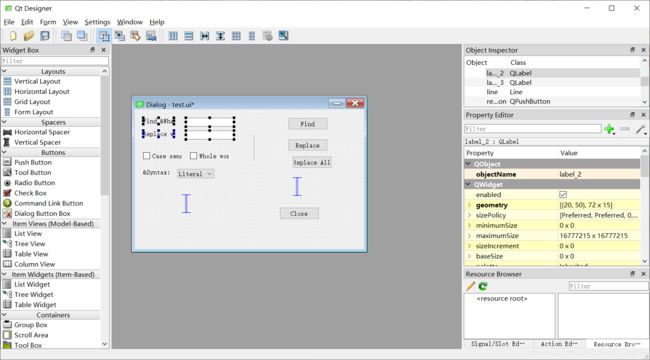Click the Replace All button in form
This screenshot has width=650, height=360.
[312, 163]
